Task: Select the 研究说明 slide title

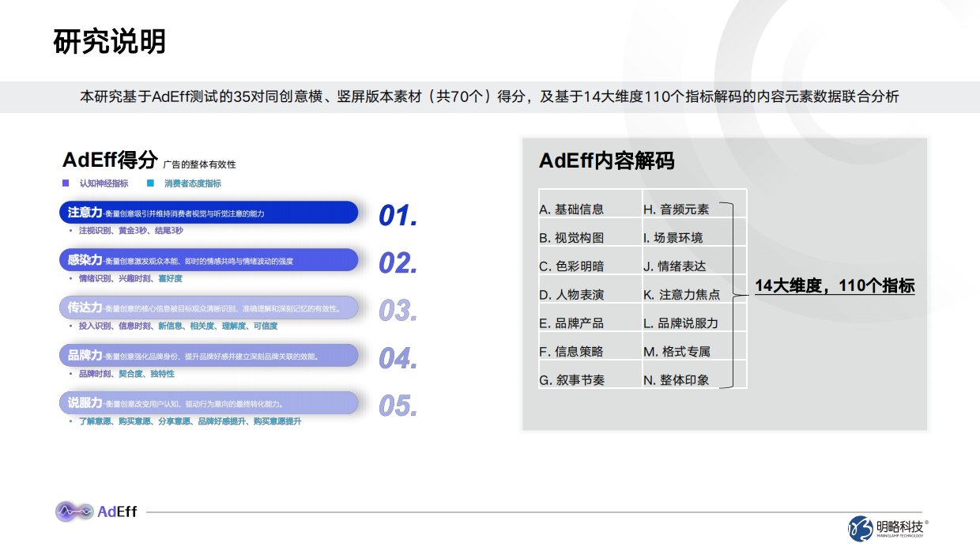Action: (x=110, y=41)
